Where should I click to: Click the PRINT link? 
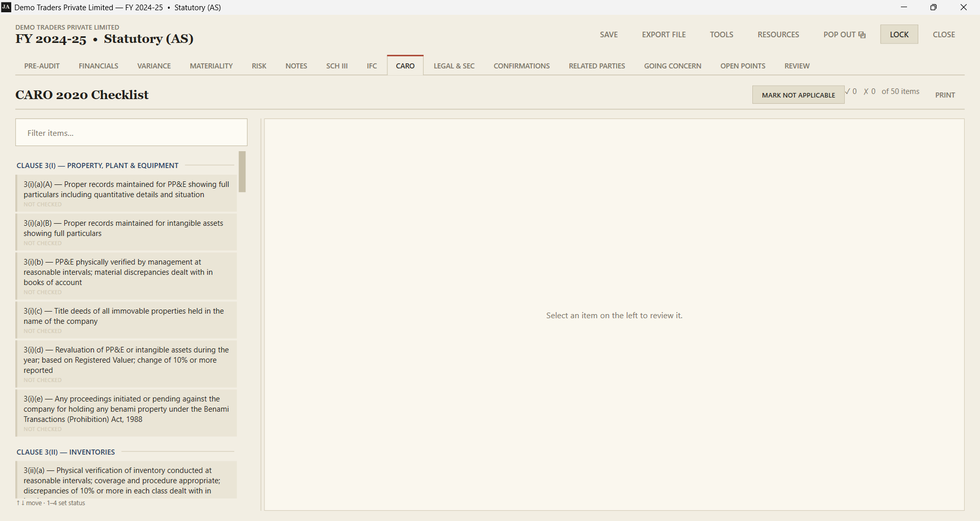click(945, 95)
